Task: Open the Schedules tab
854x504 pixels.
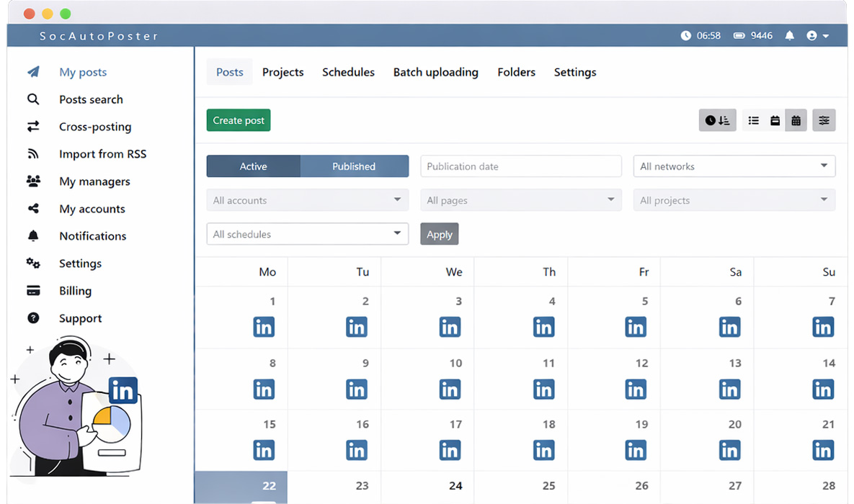Action: [x=348, y=72]
